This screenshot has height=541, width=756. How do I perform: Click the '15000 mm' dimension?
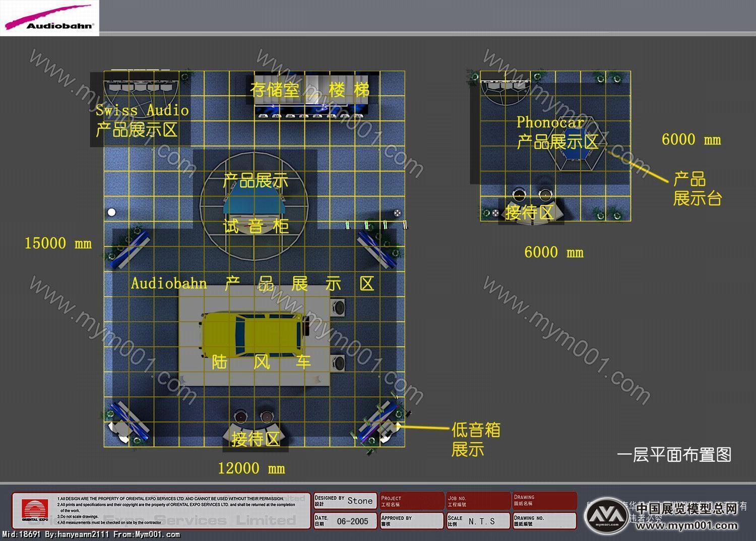58,243
